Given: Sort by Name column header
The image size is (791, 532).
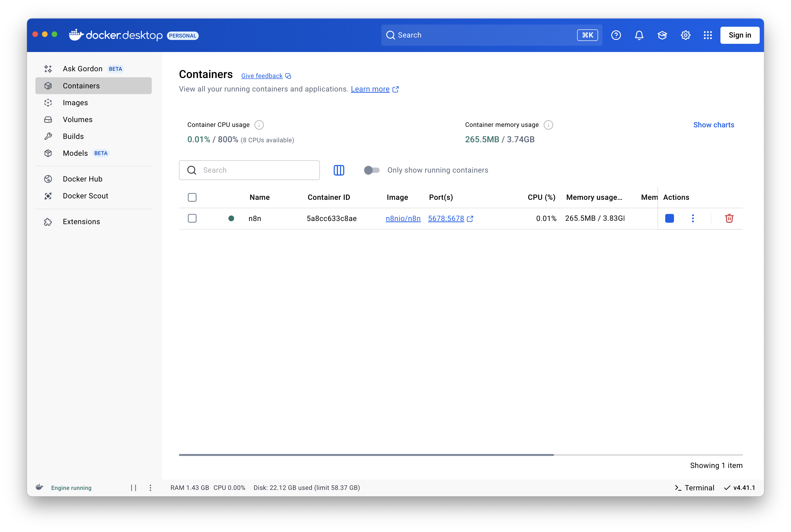Looking at the screenshot, I should click(x=259, y=197).
